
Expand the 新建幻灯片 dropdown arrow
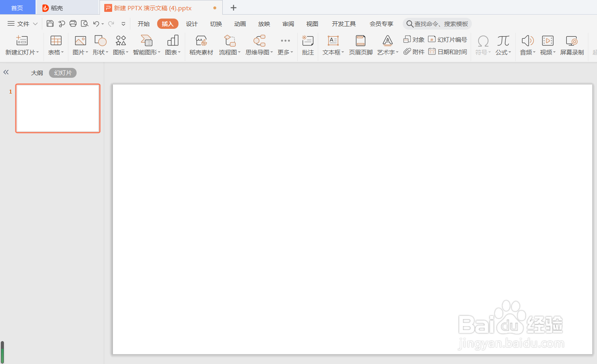pos(38,52)
